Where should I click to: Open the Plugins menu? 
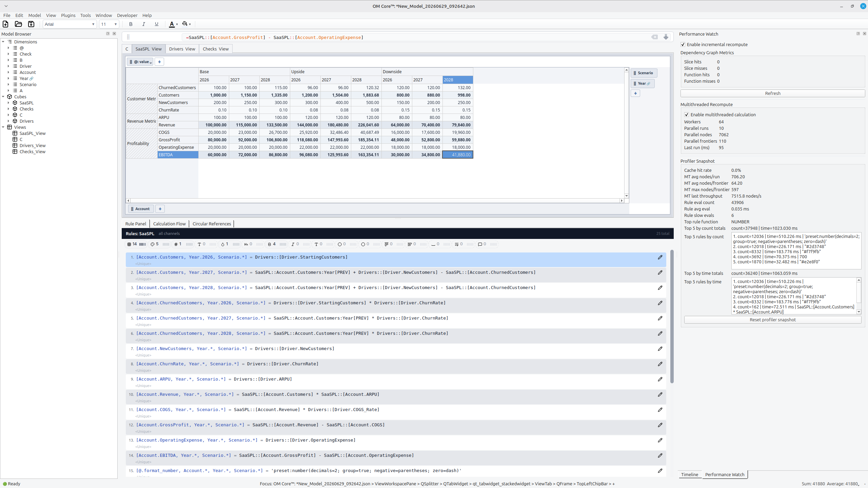pyautogui.click(x=68, y=15)
